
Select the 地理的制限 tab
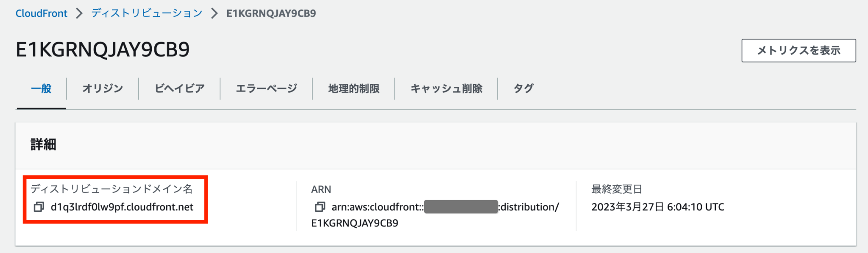353,88
